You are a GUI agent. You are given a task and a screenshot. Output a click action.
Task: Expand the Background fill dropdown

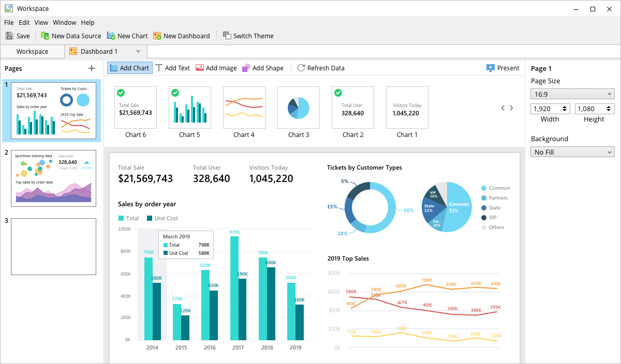(x=572, y=152)
